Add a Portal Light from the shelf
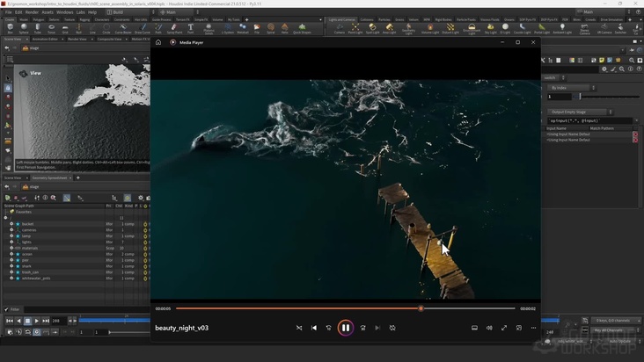This screenshot has height=362, width=644. coord(542,28)
